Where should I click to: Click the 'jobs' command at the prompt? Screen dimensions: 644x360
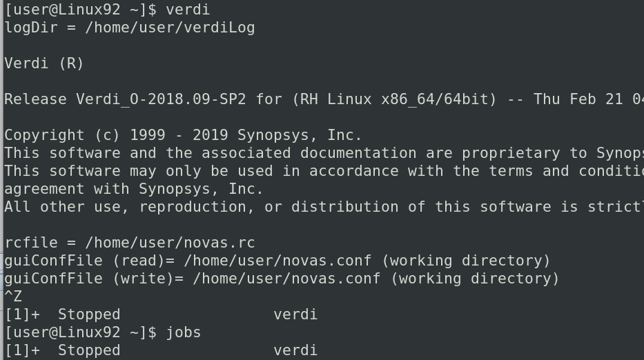click(183, 332)
